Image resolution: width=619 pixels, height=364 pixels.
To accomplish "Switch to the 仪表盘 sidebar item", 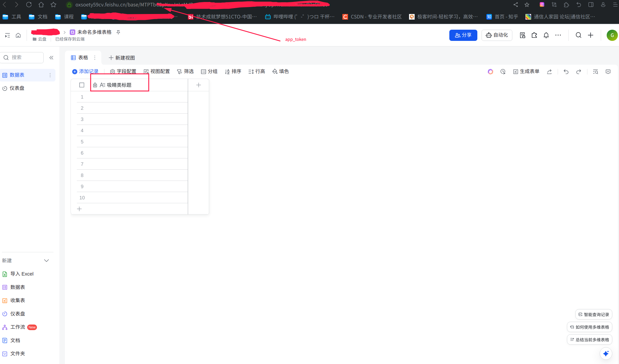I will 17,88.
